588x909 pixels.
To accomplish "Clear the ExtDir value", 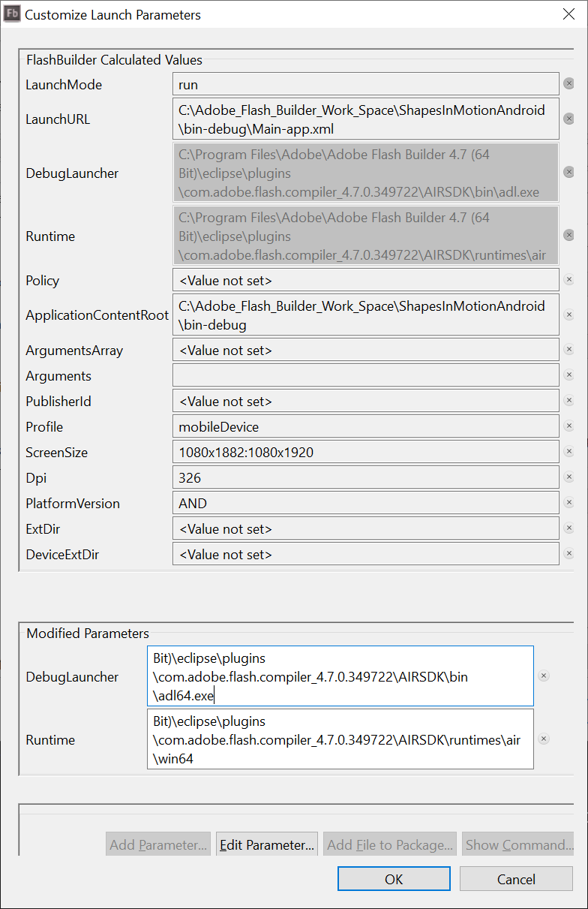I will click(x=568, y=528).
